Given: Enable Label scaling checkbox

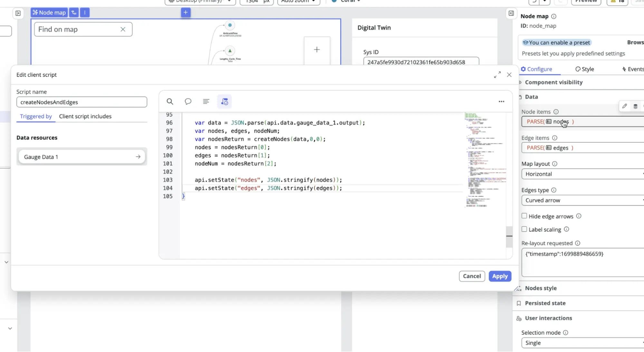Looking at the screenshot, I should point(524,229).
